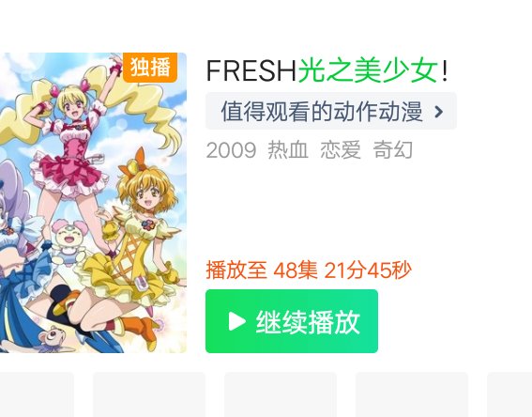Select the third gray placeholder card

[281, 394]
